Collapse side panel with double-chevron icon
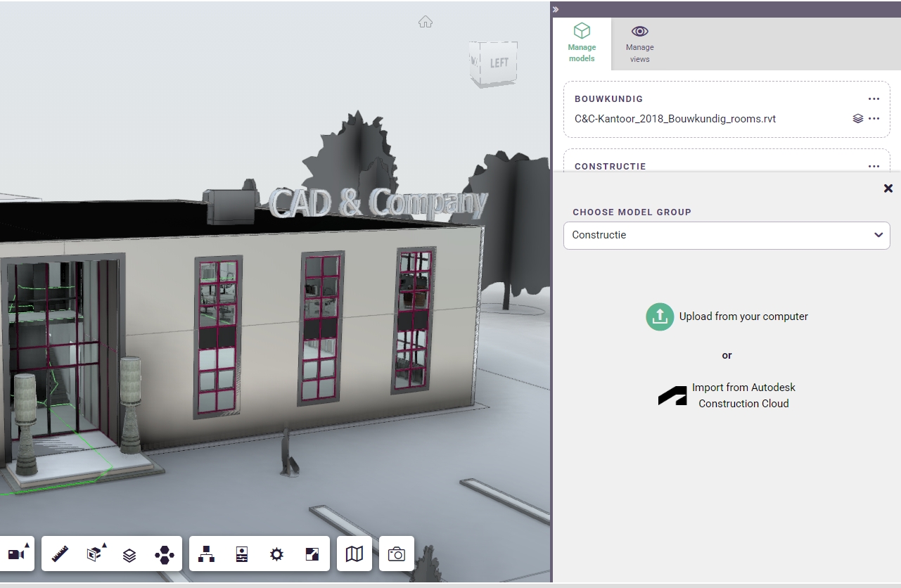The height and width of the screenshot is (588, 901). coord(556,9)
